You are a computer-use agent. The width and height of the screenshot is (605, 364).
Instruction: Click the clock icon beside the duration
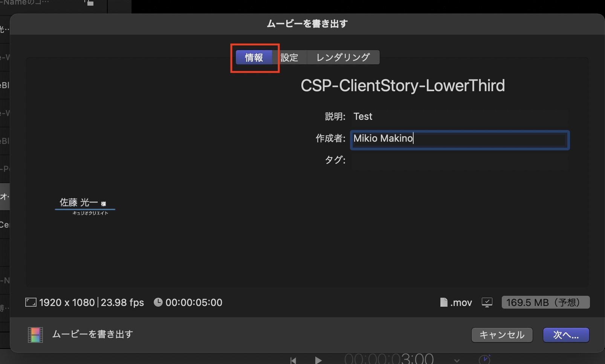click(158, 302)
